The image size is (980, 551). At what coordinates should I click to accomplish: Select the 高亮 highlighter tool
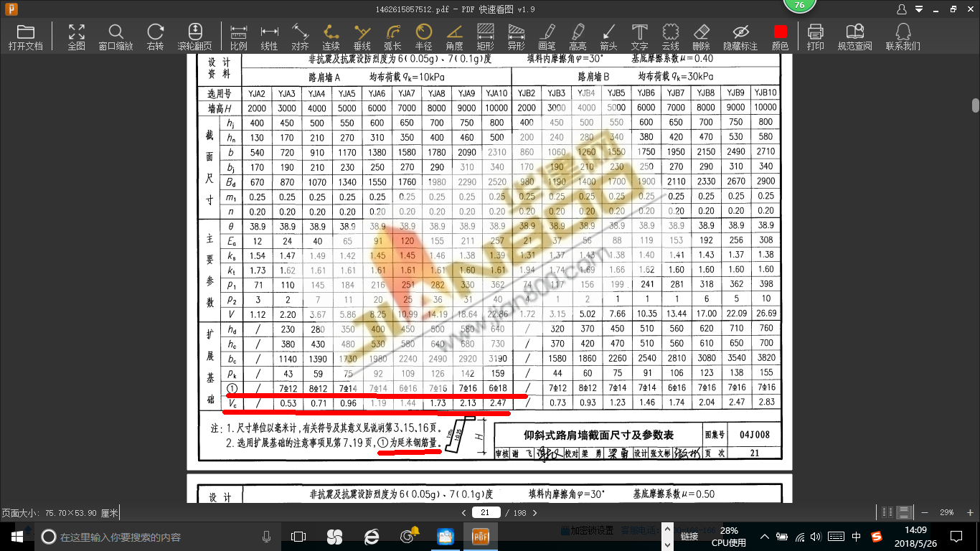pos(578,37)
